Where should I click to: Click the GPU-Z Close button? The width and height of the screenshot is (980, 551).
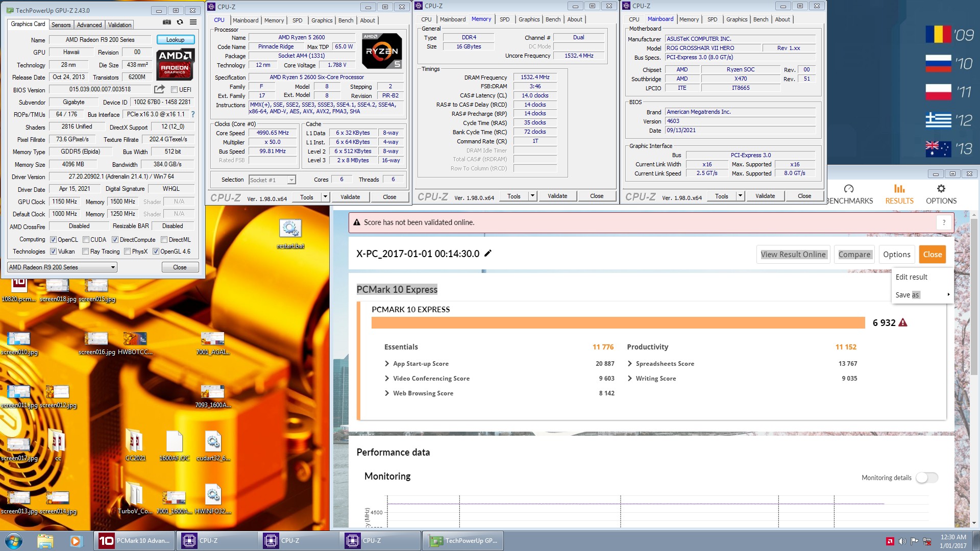[x=180, y=267]
